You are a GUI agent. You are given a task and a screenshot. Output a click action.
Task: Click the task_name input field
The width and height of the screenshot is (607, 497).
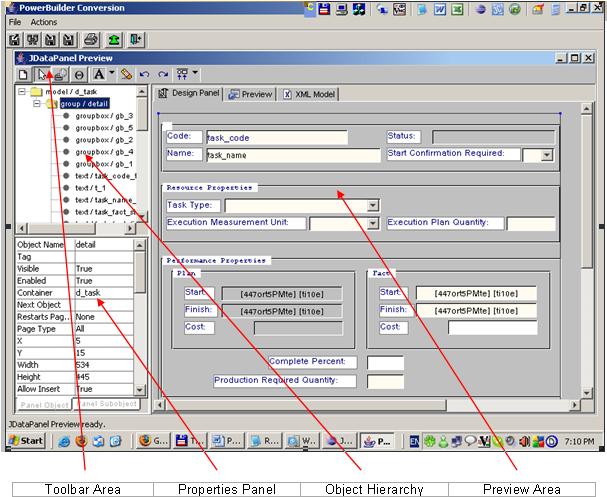coord(293,155)
